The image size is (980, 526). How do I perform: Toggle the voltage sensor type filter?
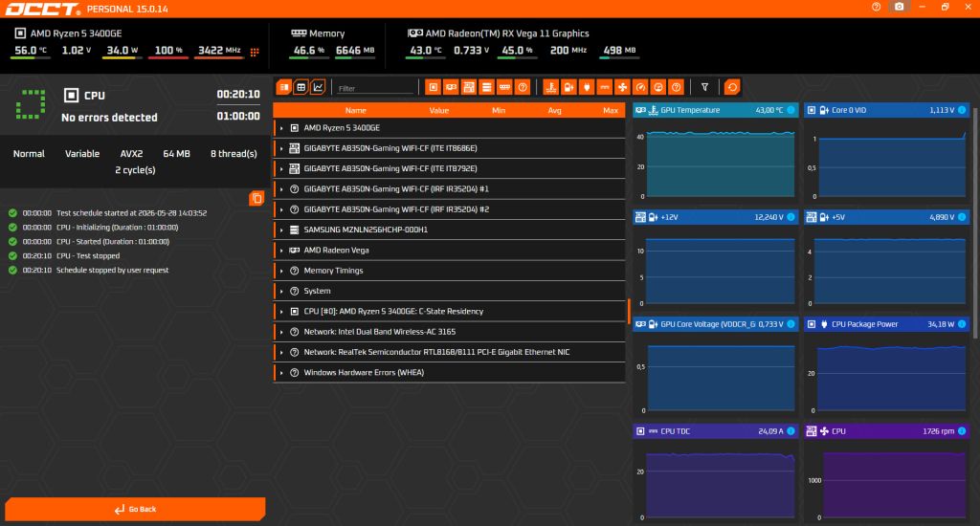tap(568, 87)
